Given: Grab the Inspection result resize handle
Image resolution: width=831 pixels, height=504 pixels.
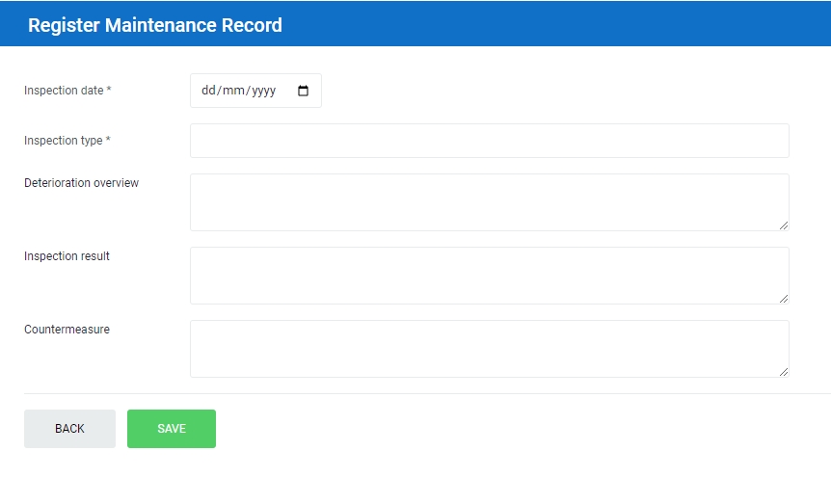Looking at the screenshot, I should (784, 299).
